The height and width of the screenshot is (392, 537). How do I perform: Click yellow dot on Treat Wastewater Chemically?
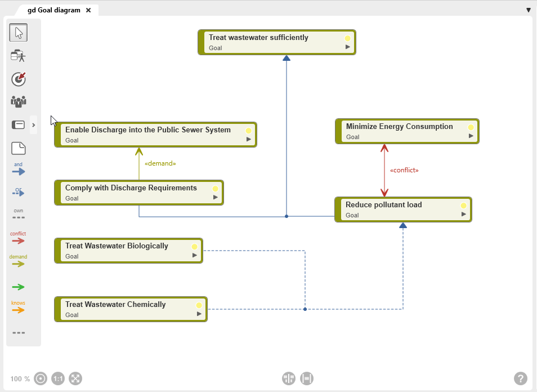click(199, 305)
